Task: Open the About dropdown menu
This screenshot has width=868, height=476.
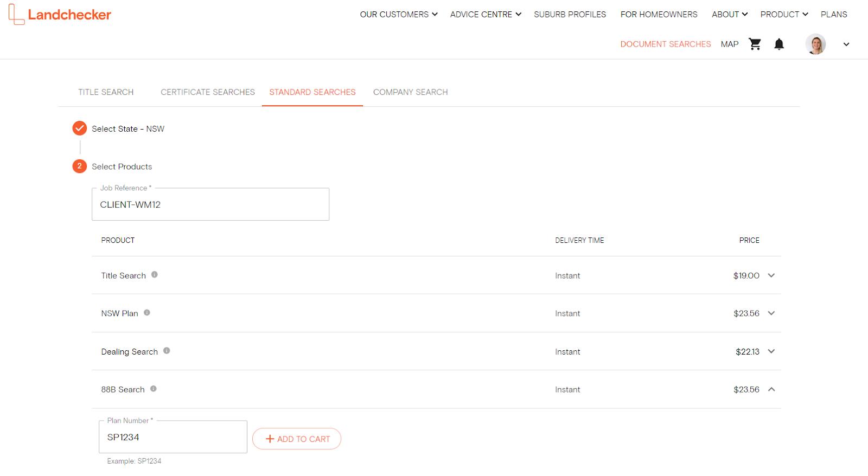Action: pyautogui.click(x=730, y=15)
